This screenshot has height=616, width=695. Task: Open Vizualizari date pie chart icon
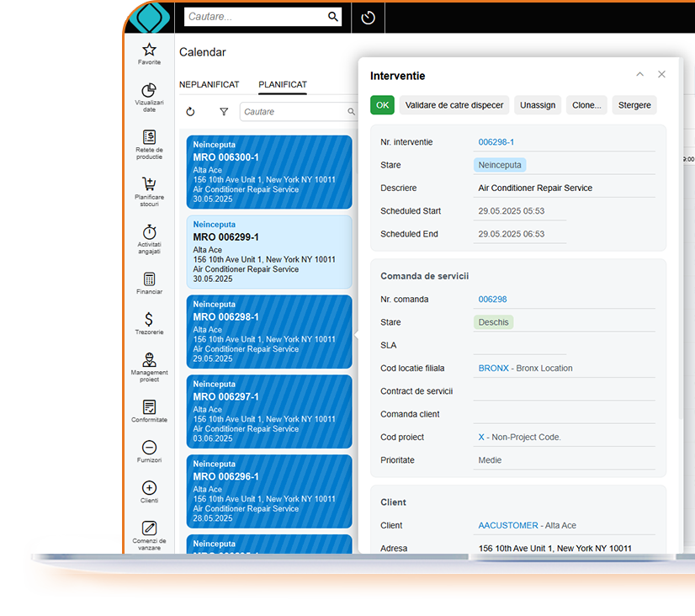[149, 91]
